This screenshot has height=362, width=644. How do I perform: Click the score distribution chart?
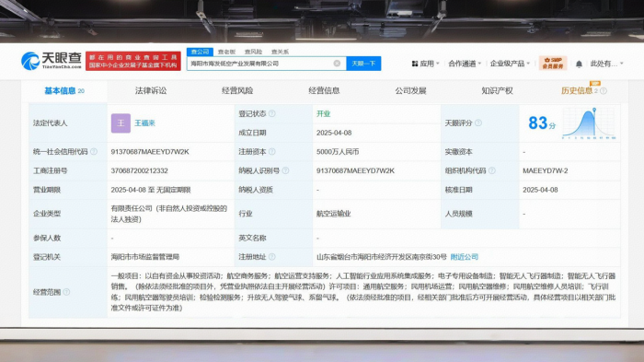[589, 123]
